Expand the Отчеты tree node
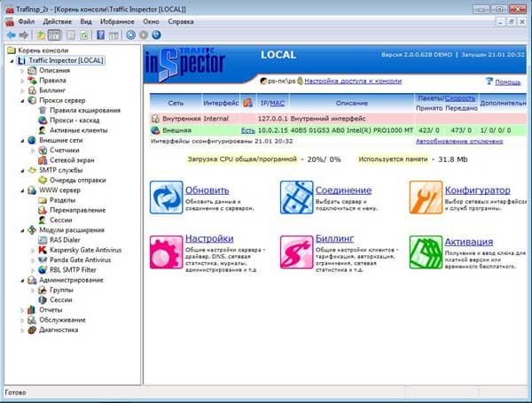The image size is (532, 403). pyautogui.click(x=22, y=310)
